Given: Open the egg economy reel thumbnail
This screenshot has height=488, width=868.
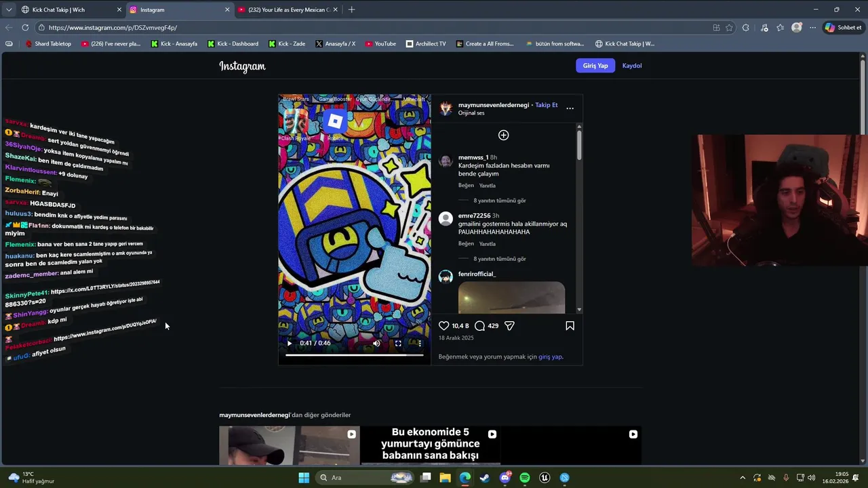Looking at the screenshot, I should 430,445.
